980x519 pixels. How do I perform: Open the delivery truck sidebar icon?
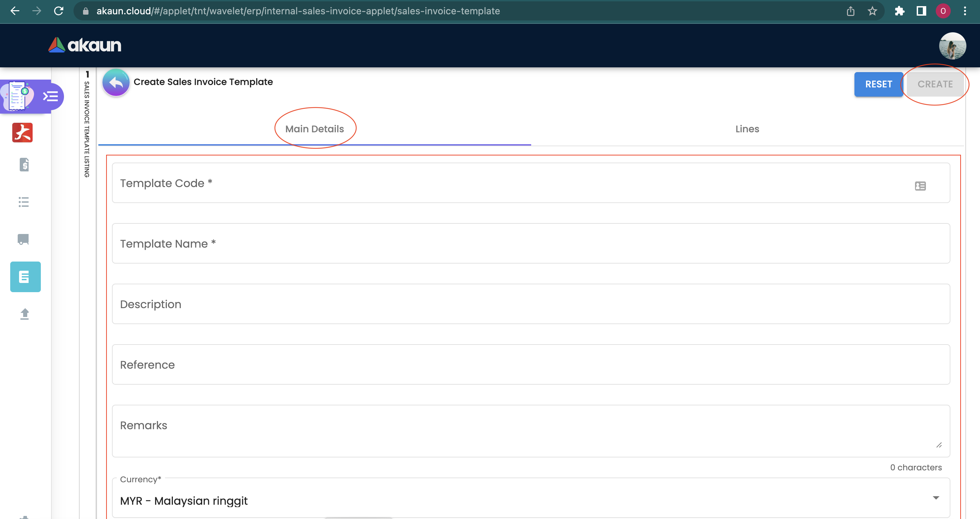tap(23, 239)
